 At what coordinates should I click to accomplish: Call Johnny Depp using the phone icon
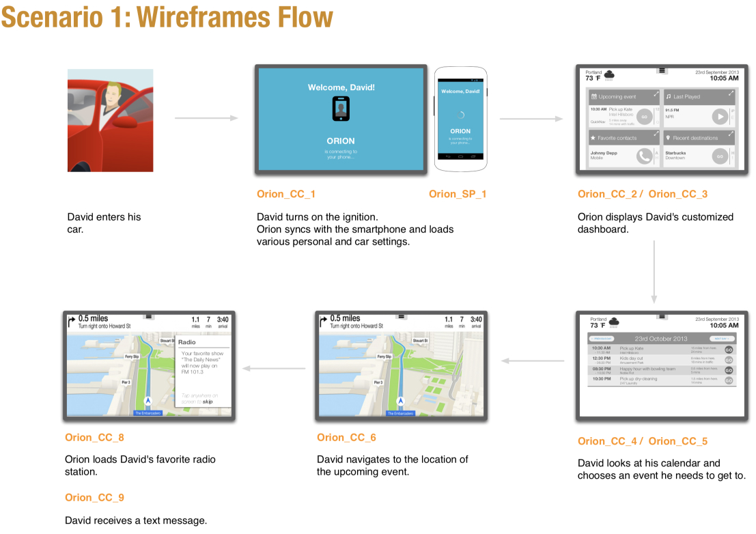(644, 156)
